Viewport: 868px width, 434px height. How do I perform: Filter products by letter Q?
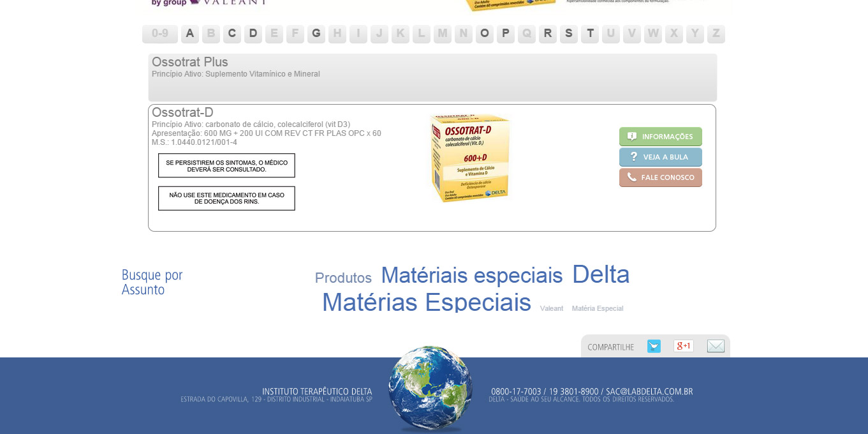click(527, 34)
